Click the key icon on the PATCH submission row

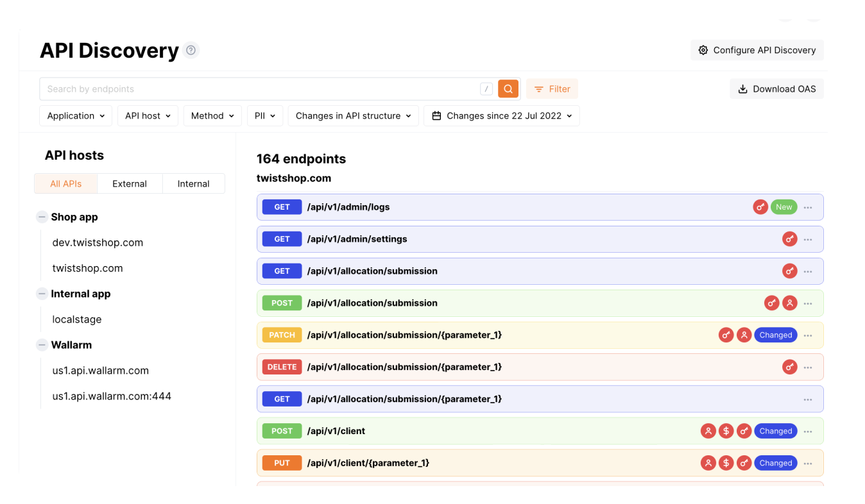pyautogui.click(x=726, y=335)
